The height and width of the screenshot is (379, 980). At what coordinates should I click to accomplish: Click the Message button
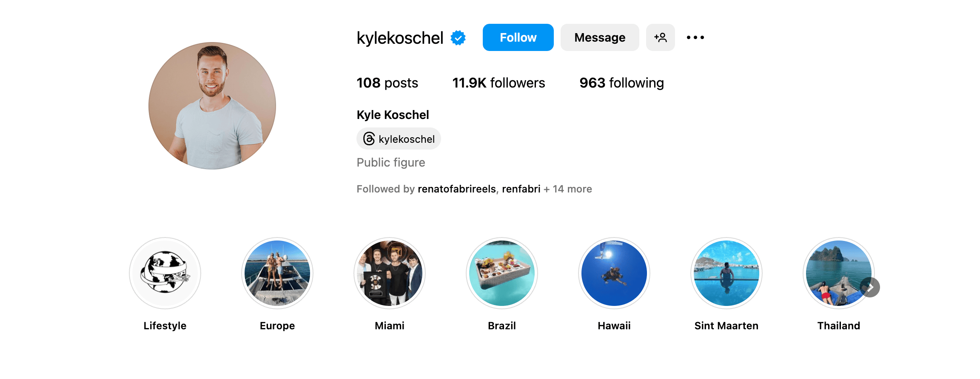coord(600,37)
